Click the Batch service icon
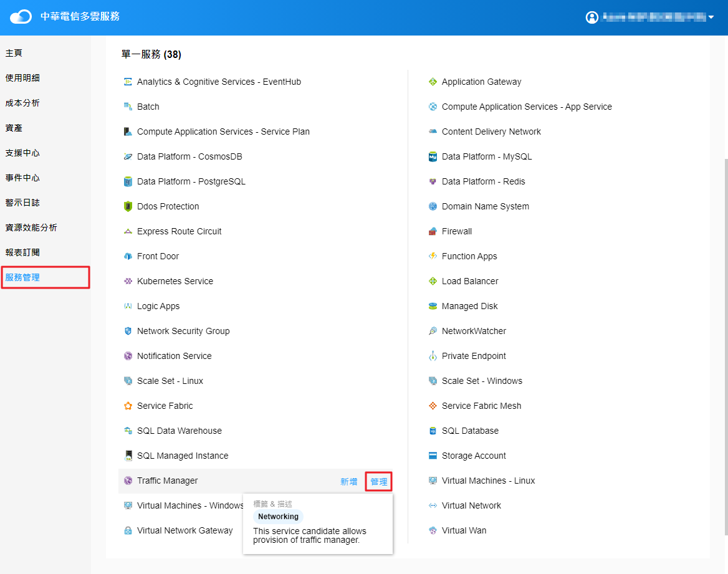This screenshot has height=574, width=728. tap(128, 107)
